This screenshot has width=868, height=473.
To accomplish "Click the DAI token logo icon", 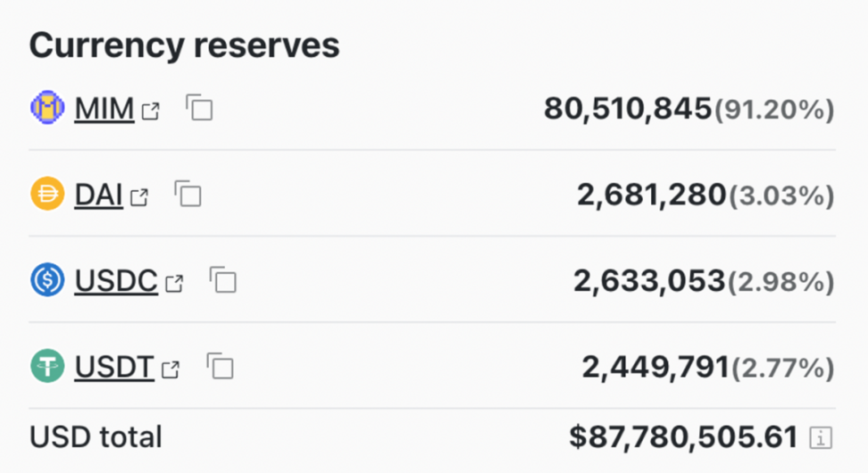I will click(x=47, y=194).
